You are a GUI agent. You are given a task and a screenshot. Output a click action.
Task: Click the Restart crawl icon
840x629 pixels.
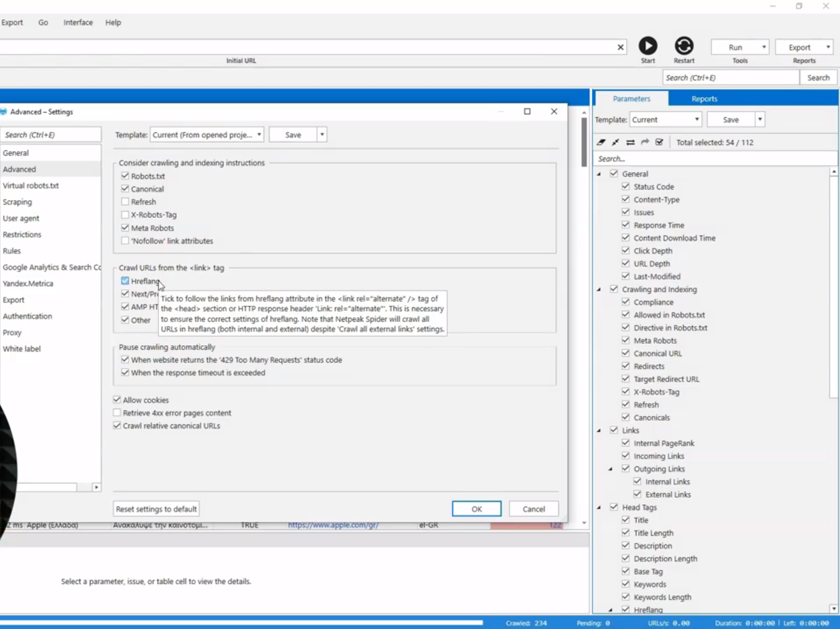point(684,45)
